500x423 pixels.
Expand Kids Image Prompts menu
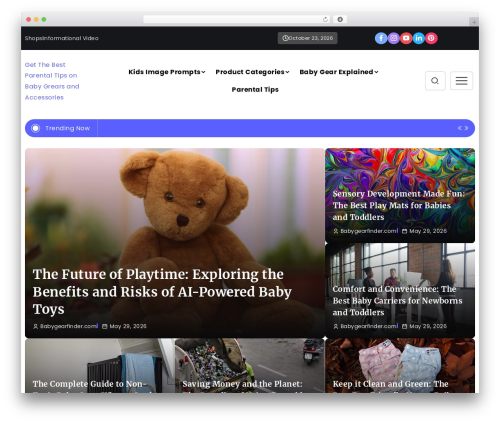pyautogui.click(x=167, y=72)
